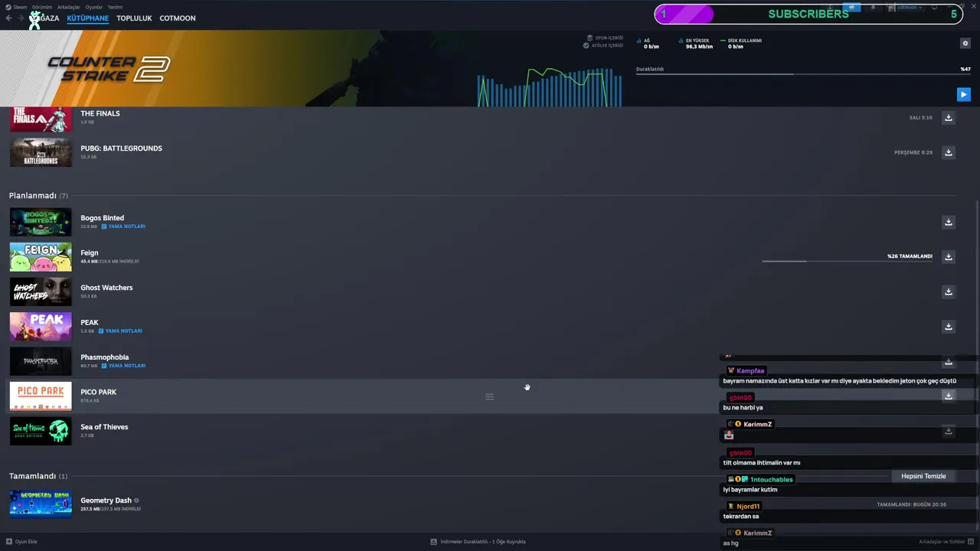980x551 pixels.
Task: Click download icon in PICO PARK row
Action: tap(948, 396)
